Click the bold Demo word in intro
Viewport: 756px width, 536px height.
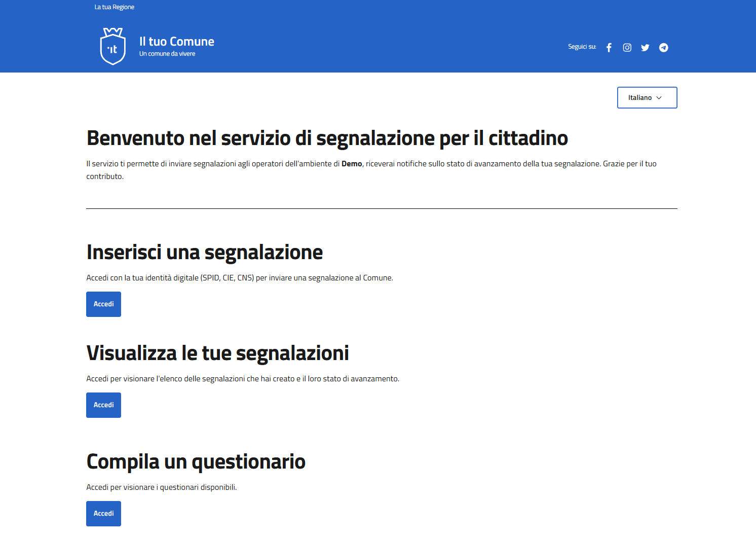tap(352, 164)
